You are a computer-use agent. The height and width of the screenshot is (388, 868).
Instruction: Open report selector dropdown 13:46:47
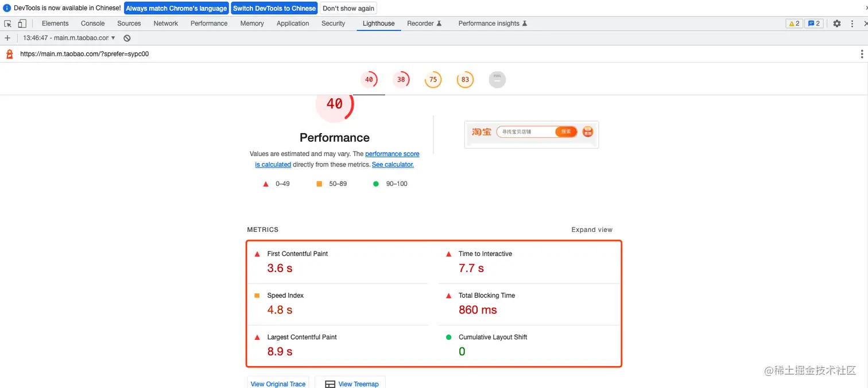tap(69, 38)
